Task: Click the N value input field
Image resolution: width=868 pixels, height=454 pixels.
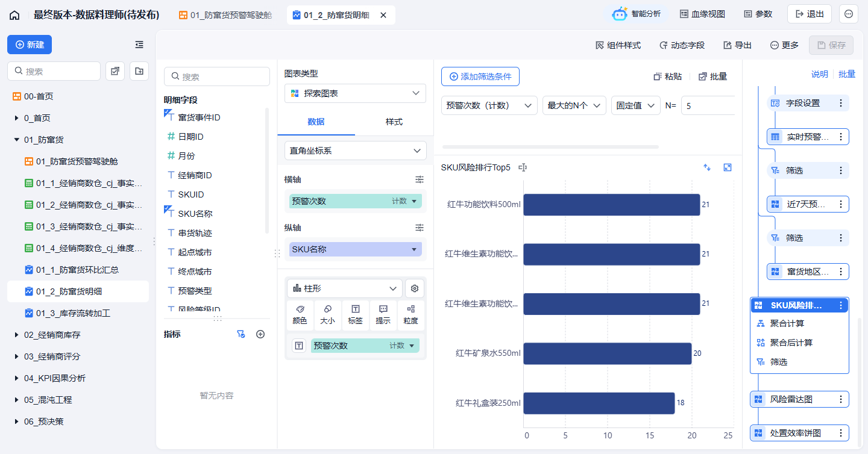Action: tap(708, 105)
